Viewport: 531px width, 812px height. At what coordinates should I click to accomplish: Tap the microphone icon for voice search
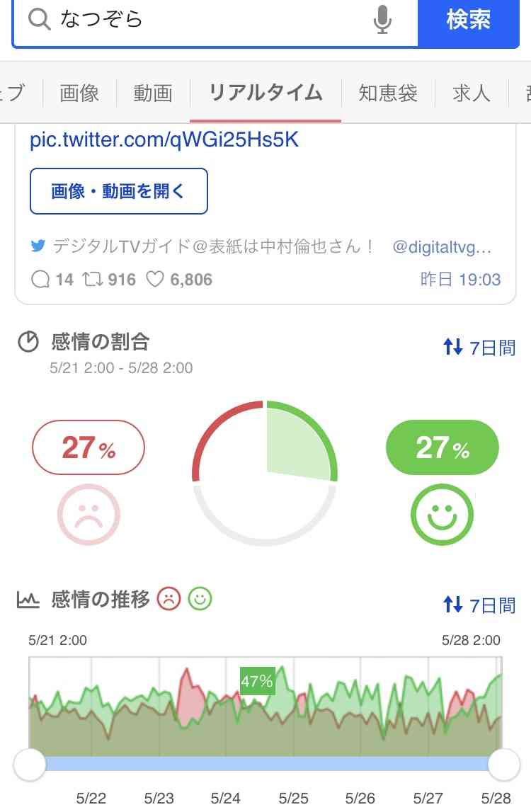pyautogui.click(x=382, y=21)
